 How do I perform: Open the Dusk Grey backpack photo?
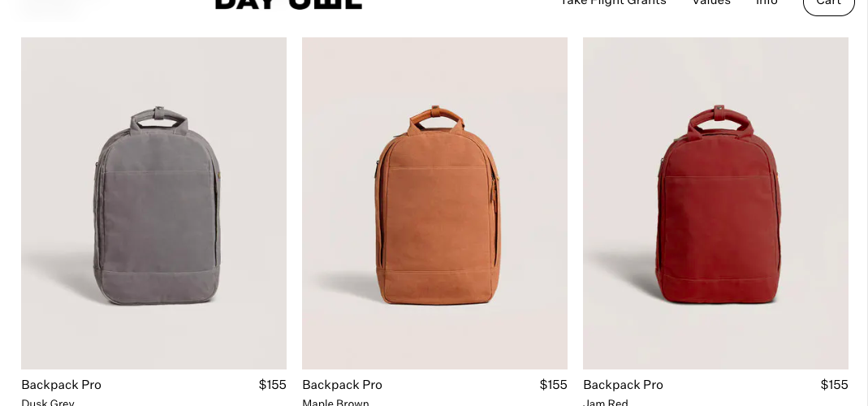click(154, 203)
